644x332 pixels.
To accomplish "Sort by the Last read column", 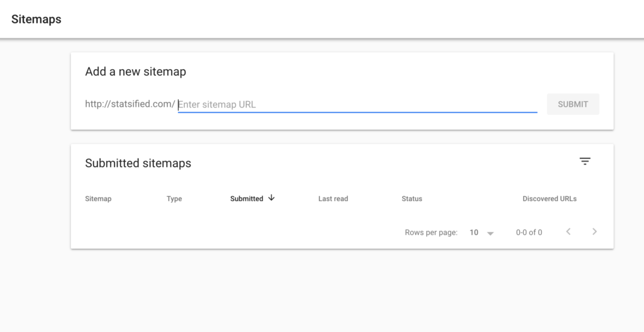I will coord(333,199).
